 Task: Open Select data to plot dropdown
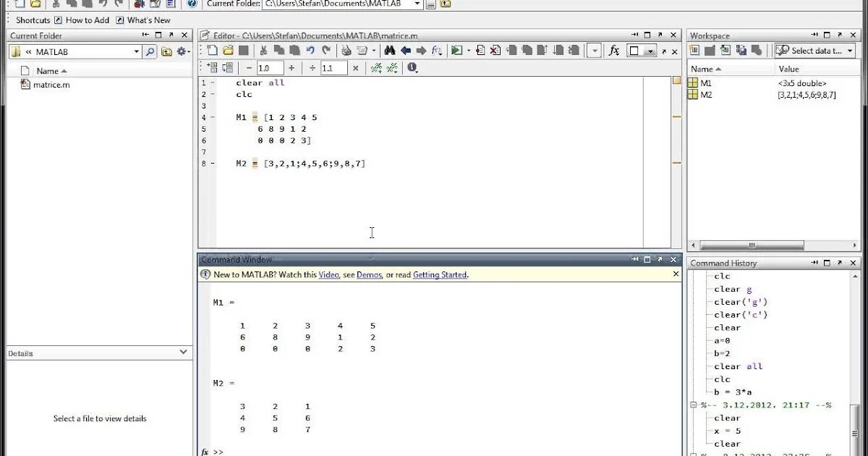point(814,51)
